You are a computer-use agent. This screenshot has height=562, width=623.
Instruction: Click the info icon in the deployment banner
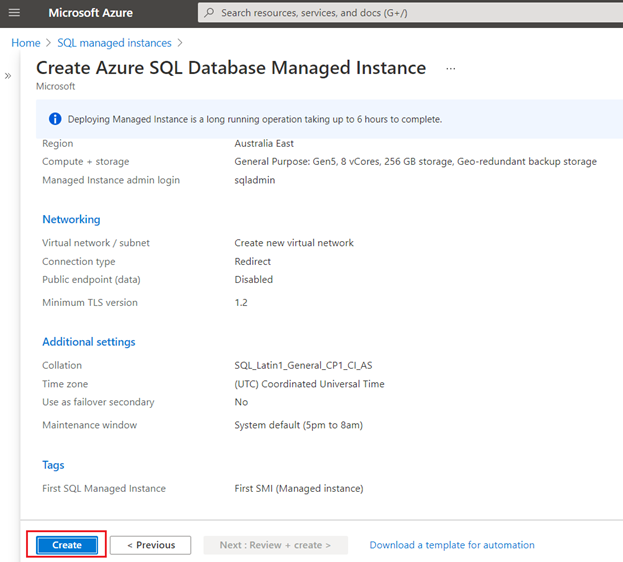click(x=54, y=119)
